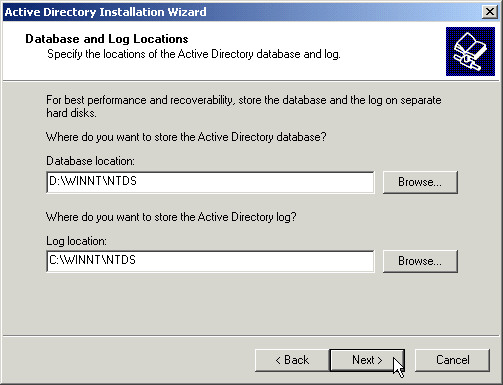Image resolution: width=503 pixels, height=385 pixels.
Task: Click blank white header area right of subtitle
Action: click(x=393, y=54)
